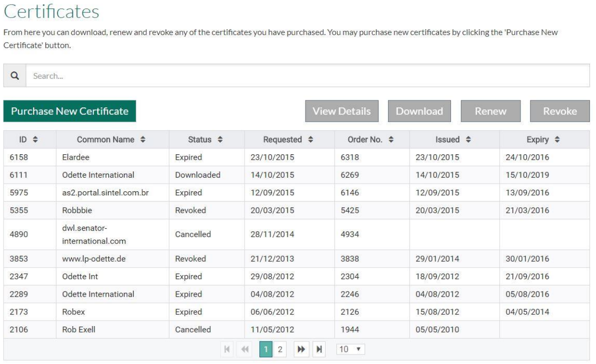The height and width of the screenshot is (364, 596).
Task: Click Cancelled status for ID 4890
Action: click(192, 235)
